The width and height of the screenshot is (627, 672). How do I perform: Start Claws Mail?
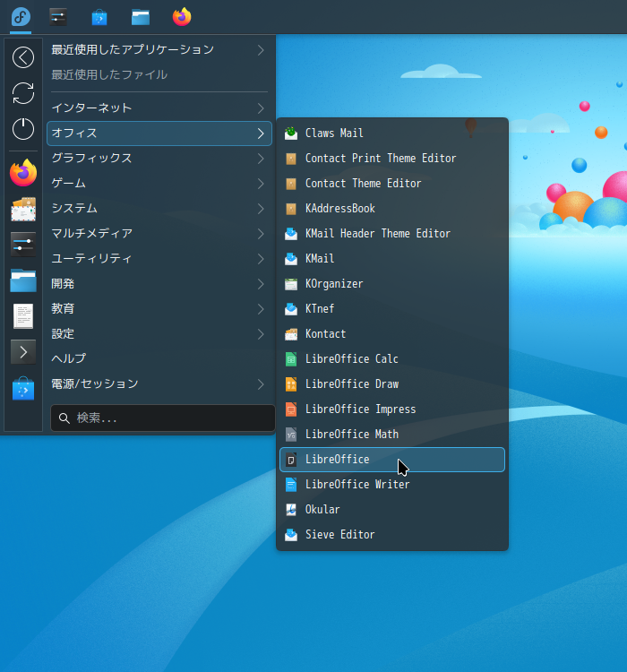334,134
